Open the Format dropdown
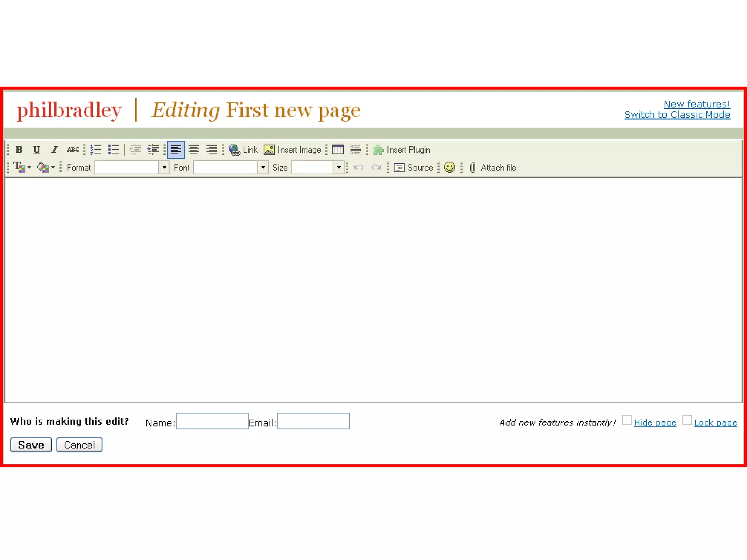Screen dimensions: 747x560 pos(165,167)
